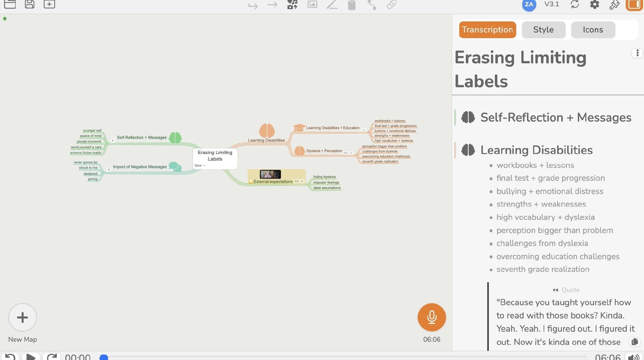Click the add new node plus-box icon

coord(49,4)
